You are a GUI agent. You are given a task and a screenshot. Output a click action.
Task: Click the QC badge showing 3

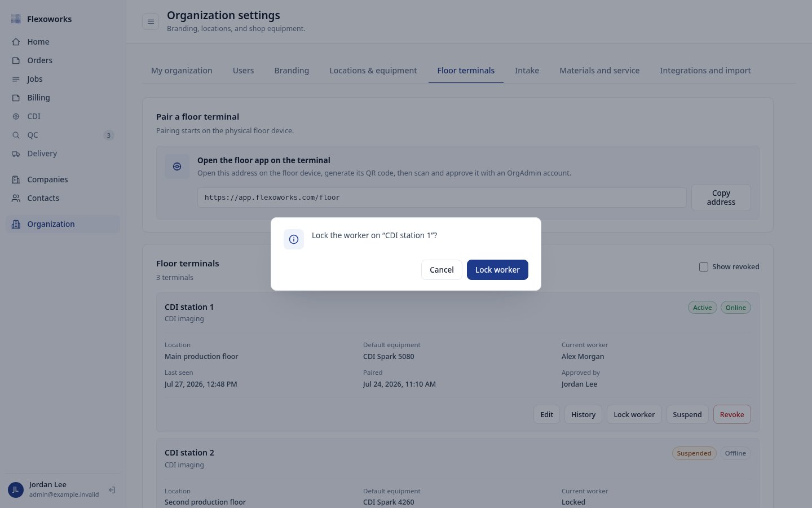(109, 135)
